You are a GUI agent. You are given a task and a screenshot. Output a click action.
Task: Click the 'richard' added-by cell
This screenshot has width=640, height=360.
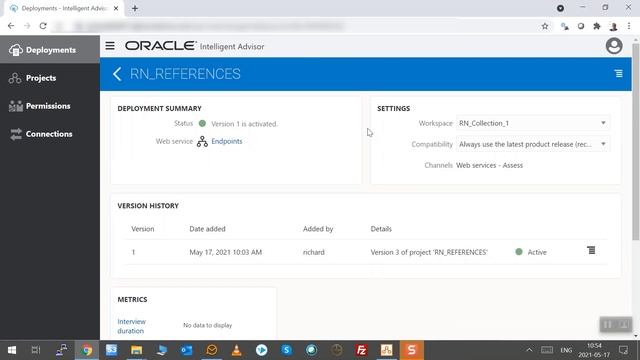pyautogui.click(x=313, y=252)
